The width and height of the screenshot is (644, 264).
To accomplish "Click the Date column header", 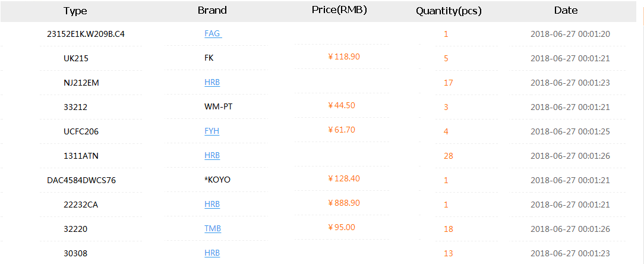I will point(566,10).
